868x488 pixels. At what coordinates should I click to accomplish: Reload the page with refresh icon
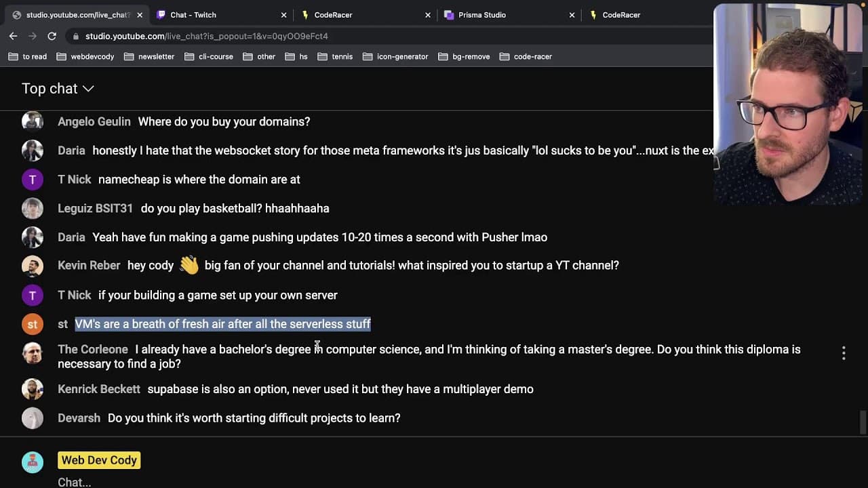point(52,36)
